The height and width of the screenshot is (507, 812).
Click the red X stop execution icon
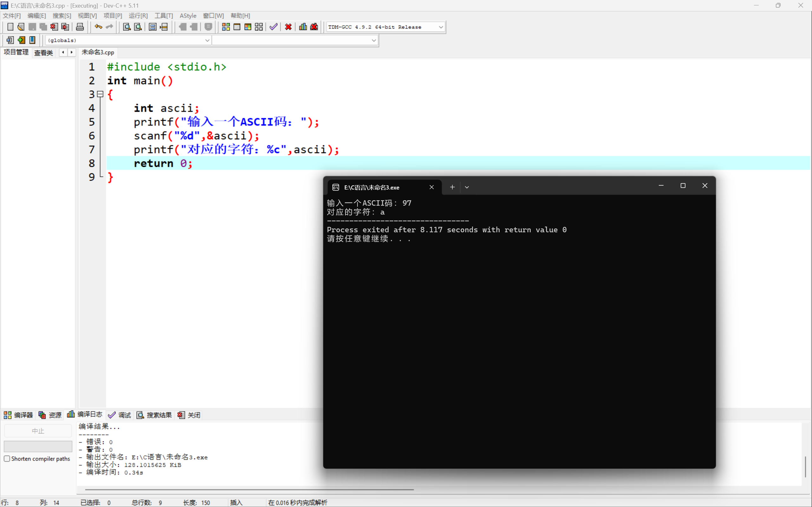[x=288, y=27]
